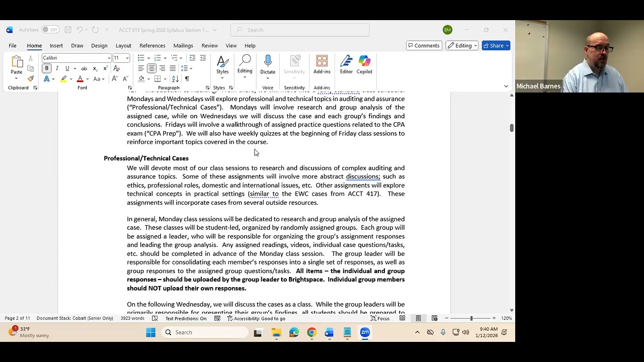
Task: Switch to the Draw tab
Action: 77,46
